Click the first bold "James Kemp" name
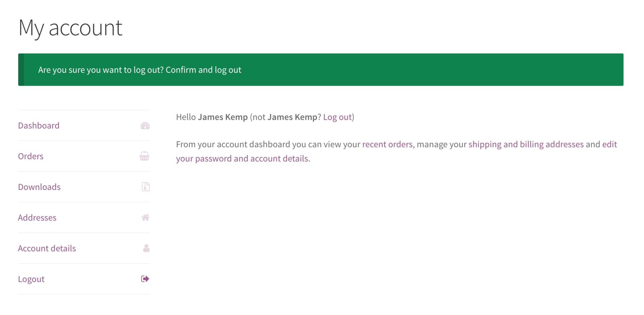The height and width of the screenshot is (315, 644). pos(223,117)
